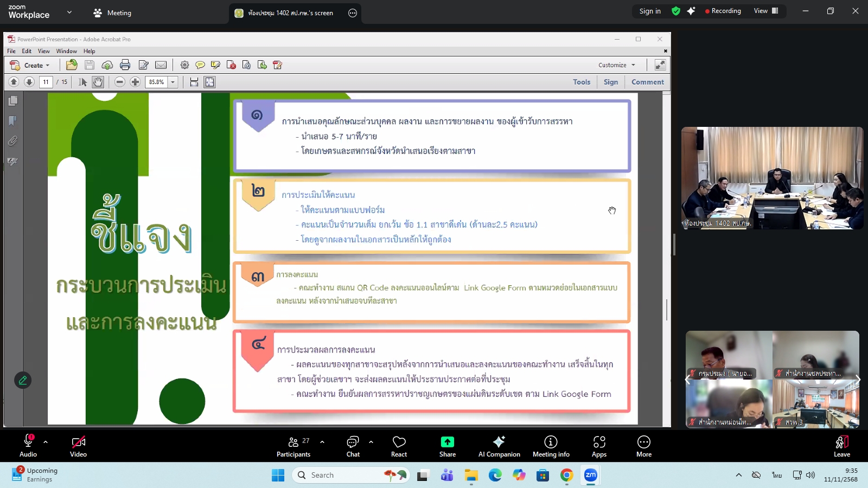Click the Print icon in Acrobat toolbar

[x=125, y=65]
